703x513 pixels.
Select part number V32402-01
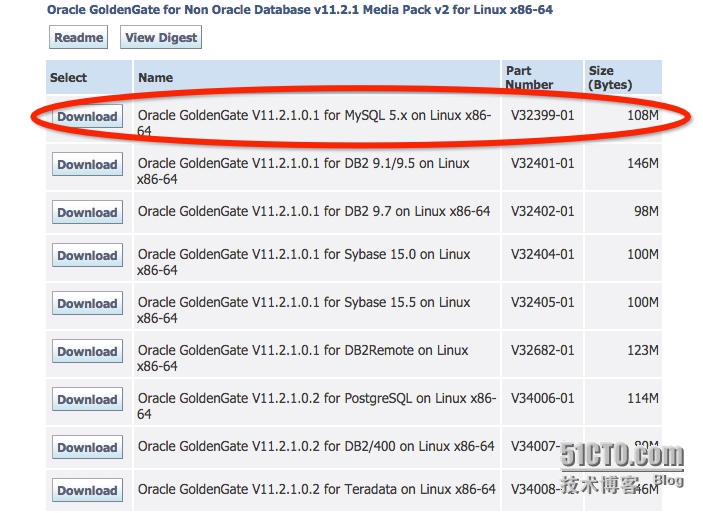pos(542,211)
